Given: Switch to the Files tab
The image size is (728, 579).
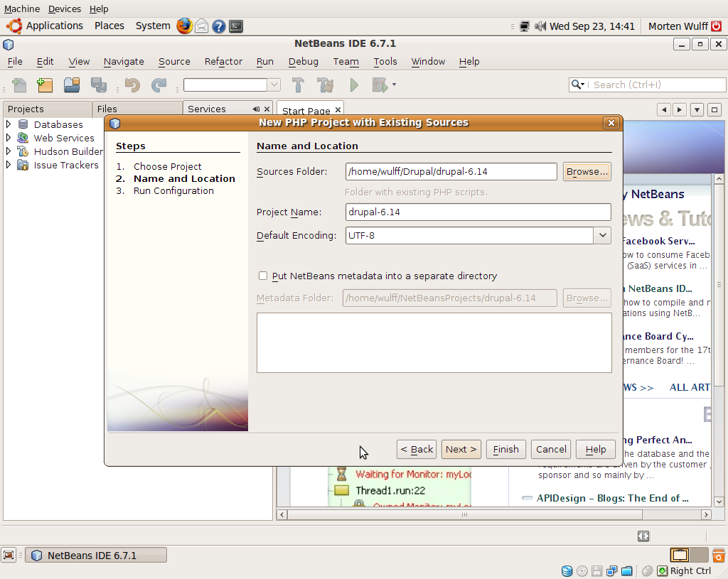Looking at the screenshot, I should (x=137, y=109).
